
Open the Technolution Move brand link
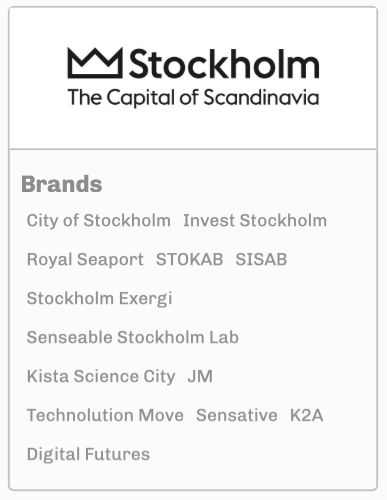click(x=105, y=415)
